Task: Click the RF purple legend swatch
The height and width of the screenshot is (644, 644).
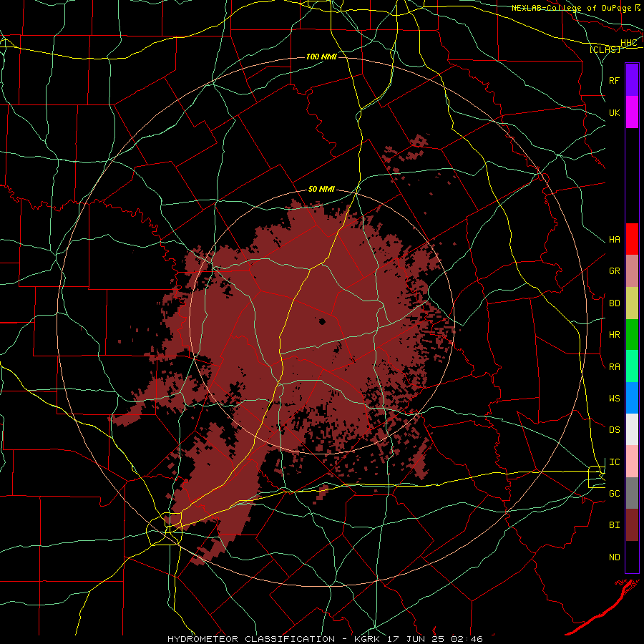Action: [632, 80]
